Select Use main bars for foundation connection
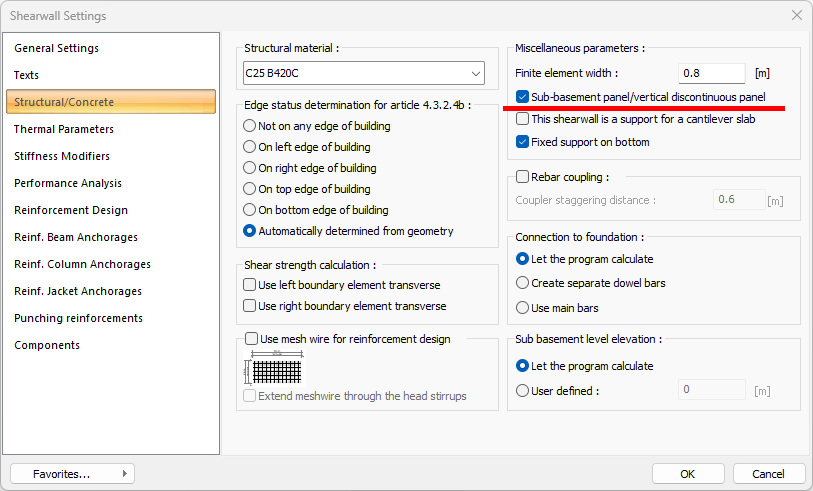Image resolution: width=813 pixels, height=491 pixels. click(x=523, y=308)
